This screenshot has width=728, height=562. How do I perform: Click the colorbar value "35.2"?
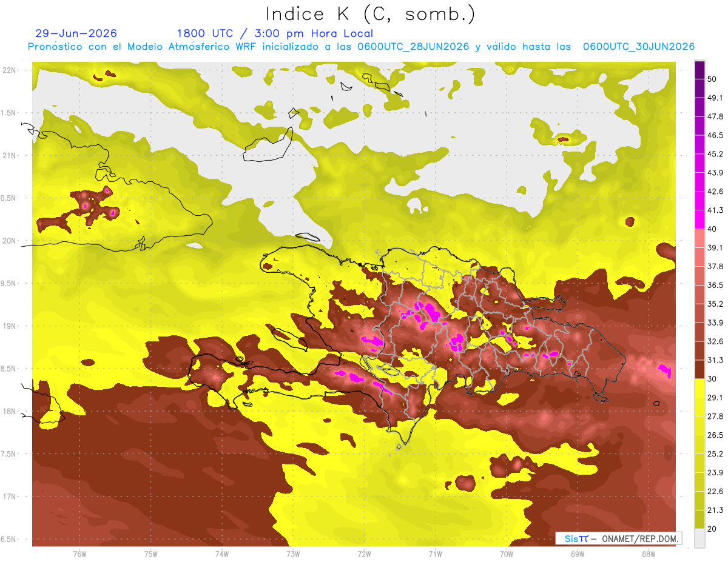click(715, 304)
